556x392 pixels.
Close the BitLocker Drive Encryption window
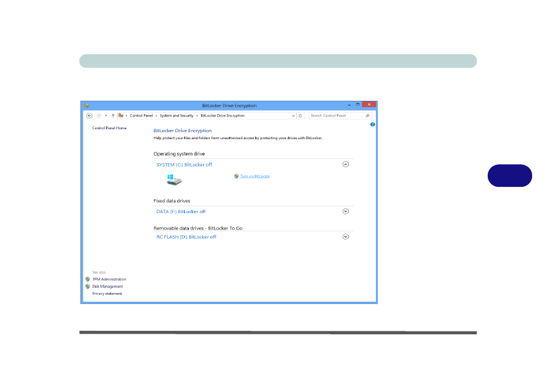point(369,105)
